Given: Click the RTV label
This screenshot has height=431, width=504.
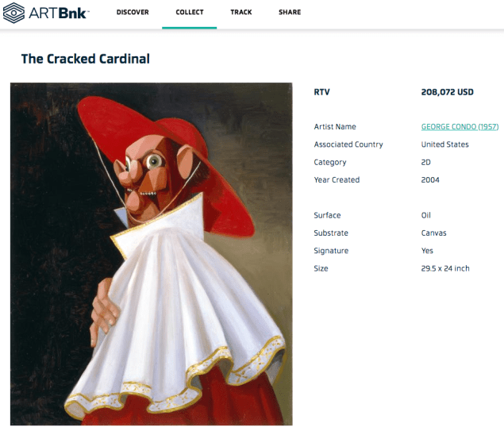Looking at the screenshot, I should 321,92.
